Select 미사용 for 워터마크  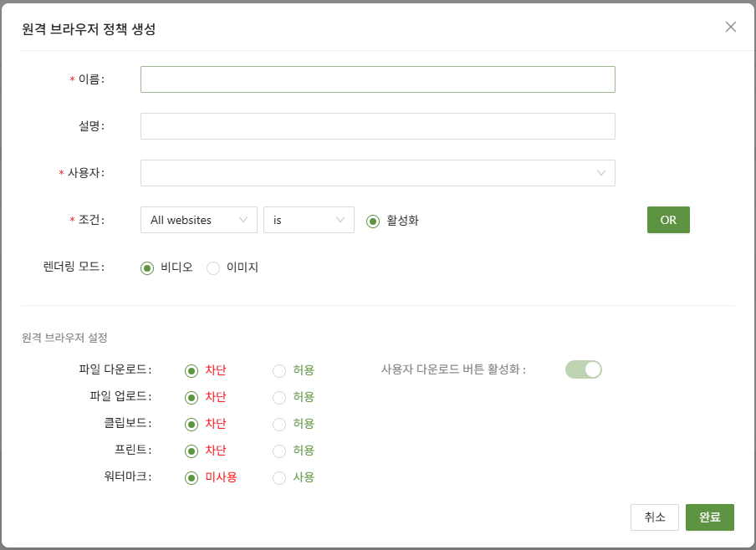192,477
